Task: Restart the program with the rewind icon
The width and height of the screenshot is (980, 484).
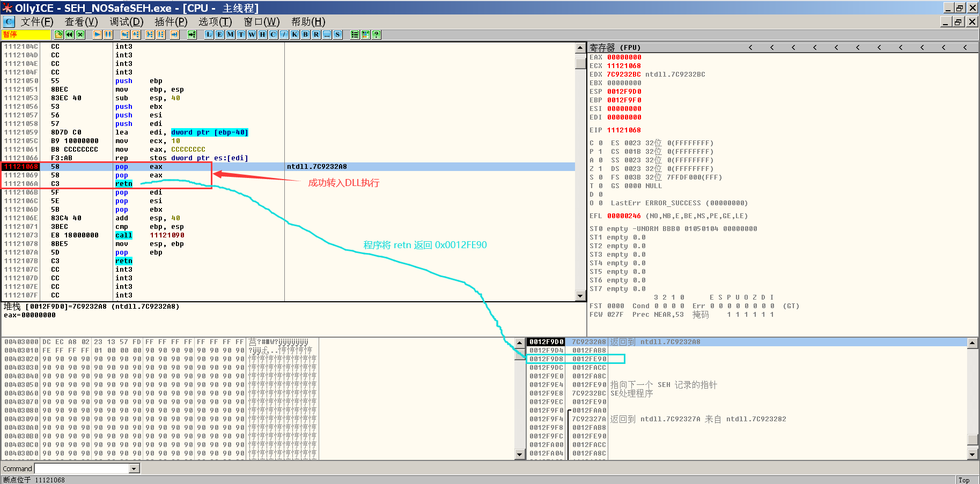Action: pyautogui.click(x=69, y=34)
